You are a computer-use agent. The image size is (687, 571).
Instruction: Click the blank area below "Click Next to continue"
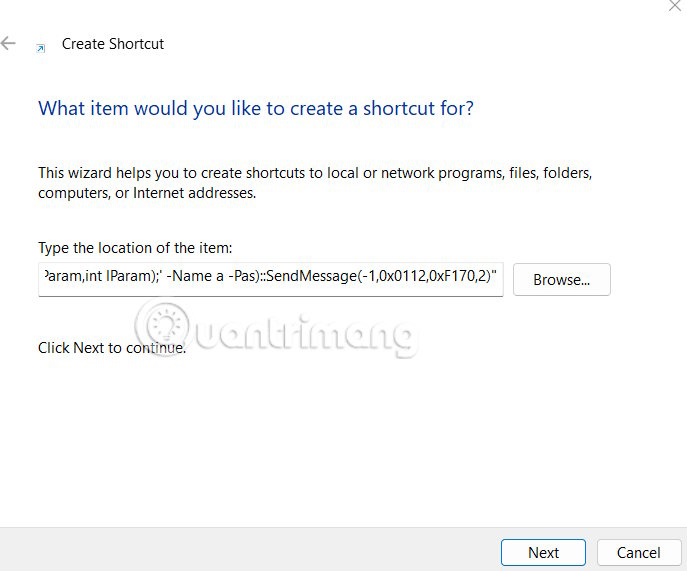tap(300, 440)
